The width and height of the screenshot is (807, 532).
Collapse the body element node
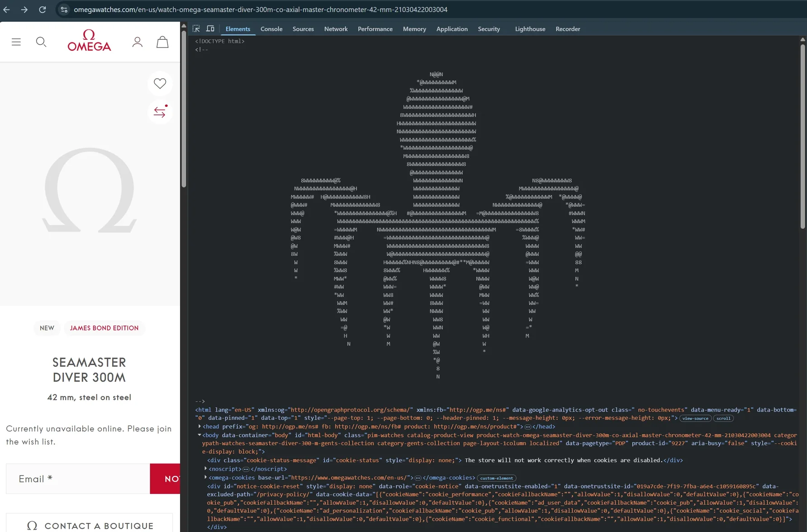199,435
